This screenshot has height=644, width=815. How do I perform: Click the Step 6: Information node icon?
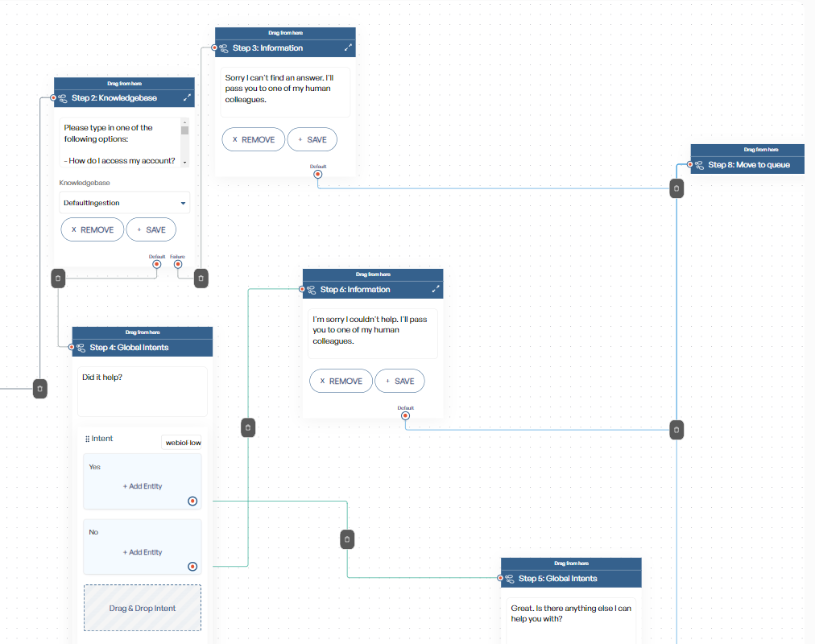(x=312, y=290)
